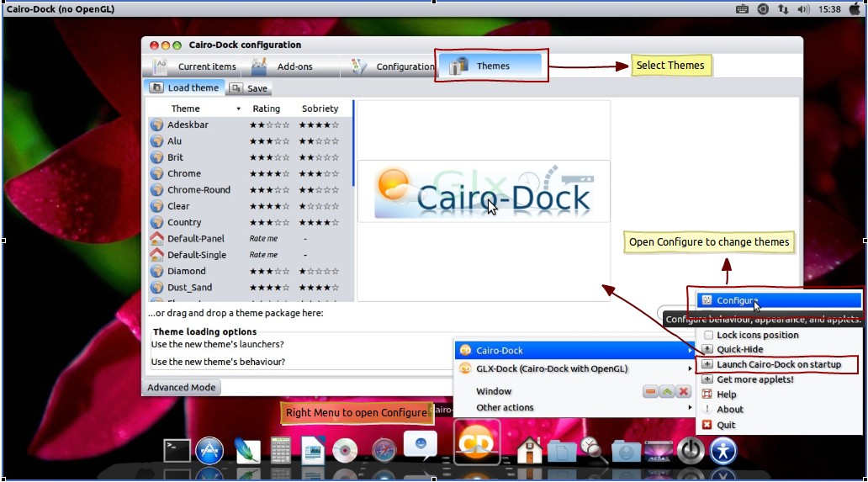Image resolution: width=868 pixels, height=482 pixels.
Task: Sort by the Rating column header
Action: pos(267,109)
